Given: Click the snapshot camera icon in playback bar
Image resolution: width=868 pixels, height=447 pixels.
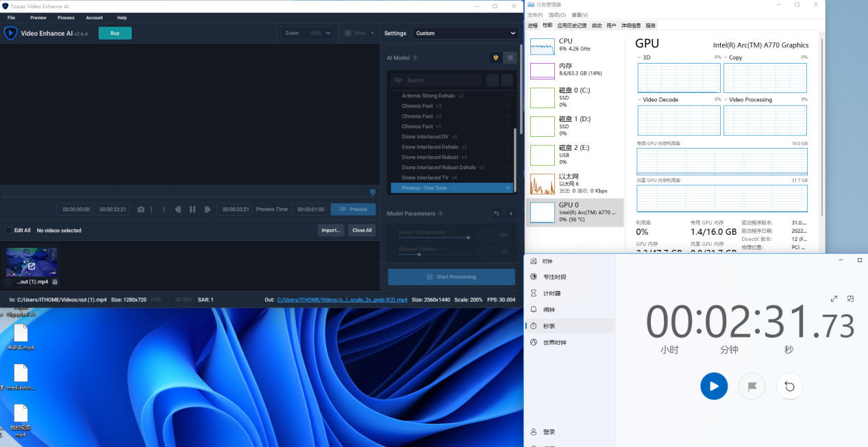Looking at the screenshot, I should 140,209.
